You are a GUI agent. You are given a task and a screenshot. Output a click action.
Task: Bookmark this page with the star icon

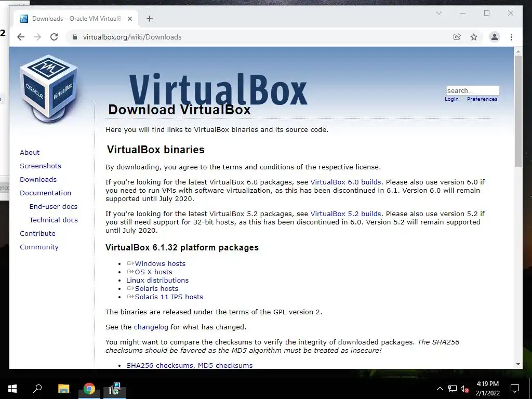pos(474,37)
